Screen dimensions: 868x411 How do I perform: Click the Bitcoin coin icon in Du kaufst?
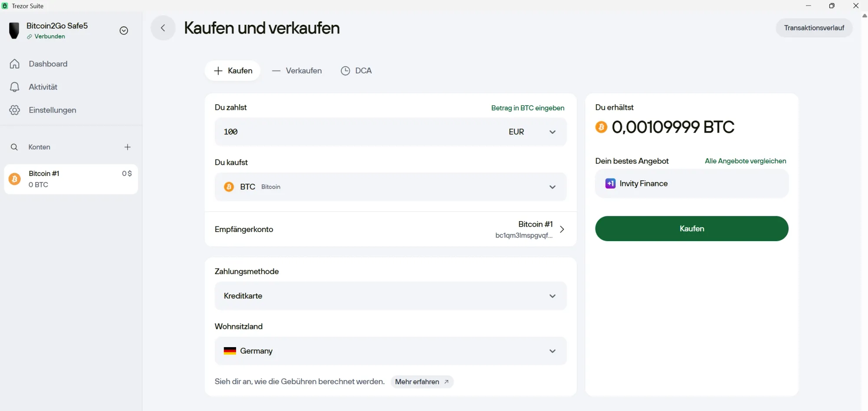pos(229,186)
